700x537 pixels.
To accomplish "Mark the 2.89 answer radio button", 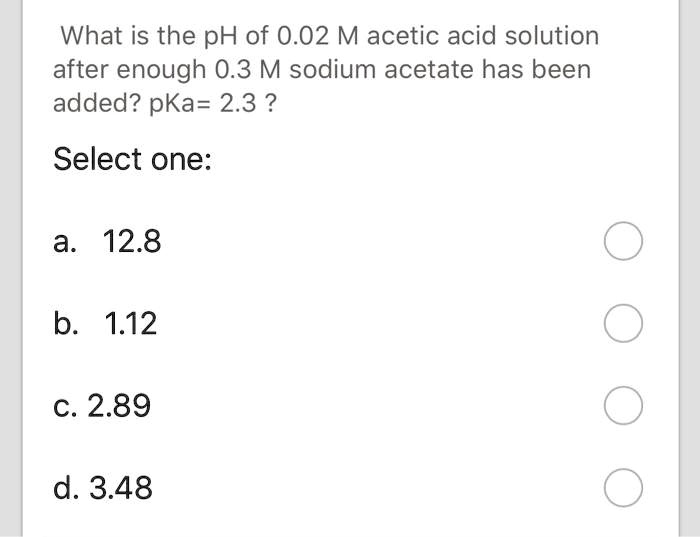I will click(x=623, y=406).
